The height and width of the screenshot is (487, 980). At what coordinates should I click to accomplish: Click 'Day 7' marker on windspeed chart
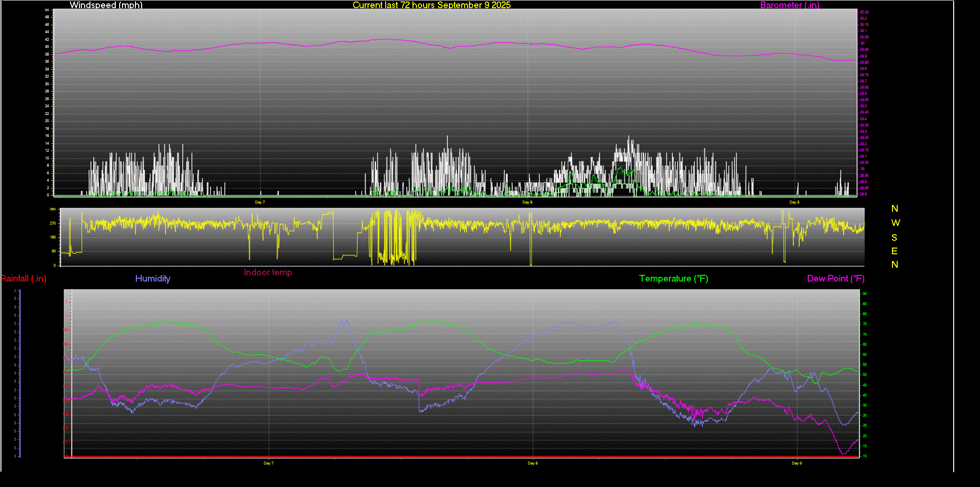pos(260,202)
